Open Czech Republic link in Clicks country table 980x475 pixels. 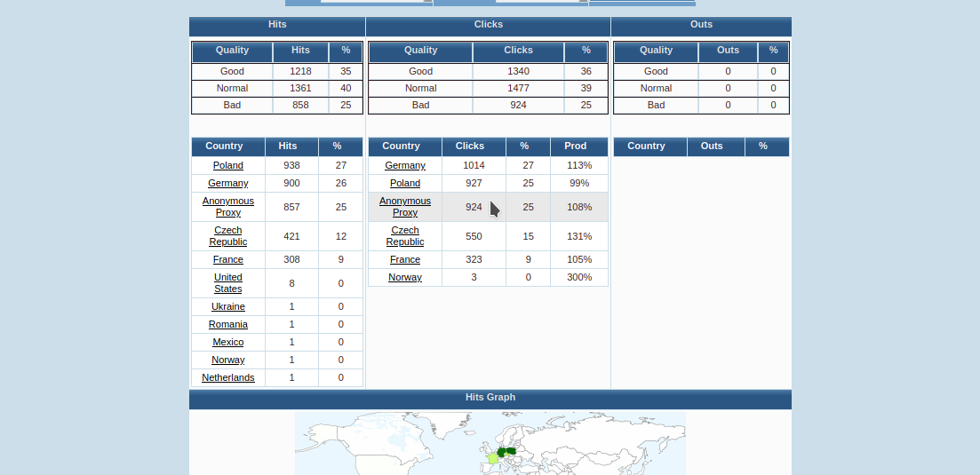[405, 236]
